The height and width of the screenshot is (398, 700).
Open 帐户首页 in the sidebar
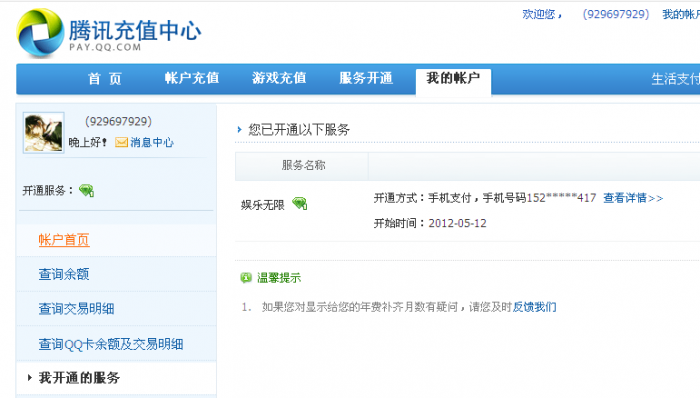point(64,240)
